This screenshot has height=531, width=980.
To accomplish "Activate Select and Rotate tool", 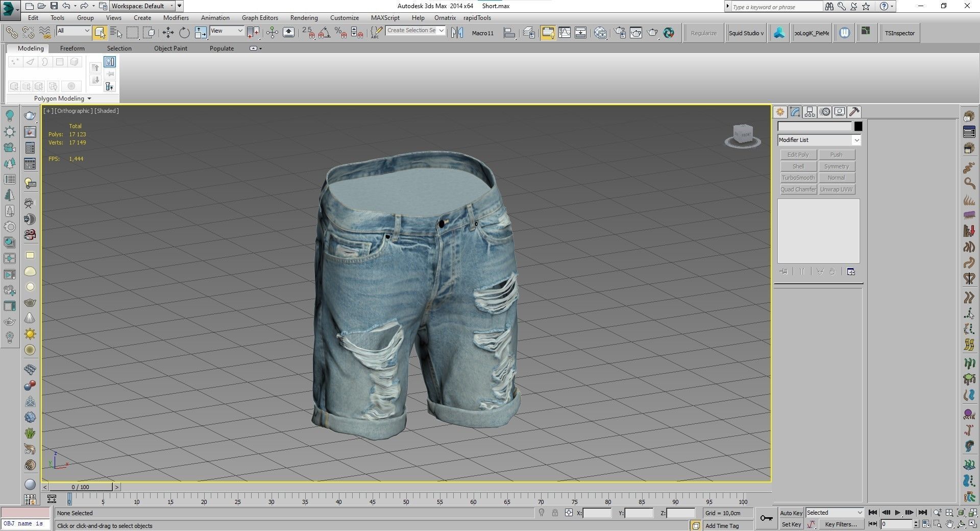I will [184, 33].
